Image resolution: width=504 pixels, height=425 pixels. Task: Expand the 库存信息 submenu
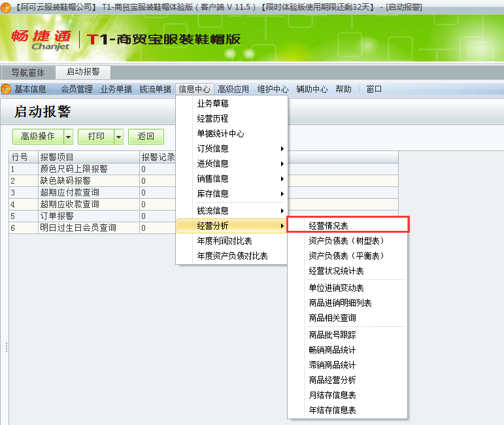[x=282, y=194]
